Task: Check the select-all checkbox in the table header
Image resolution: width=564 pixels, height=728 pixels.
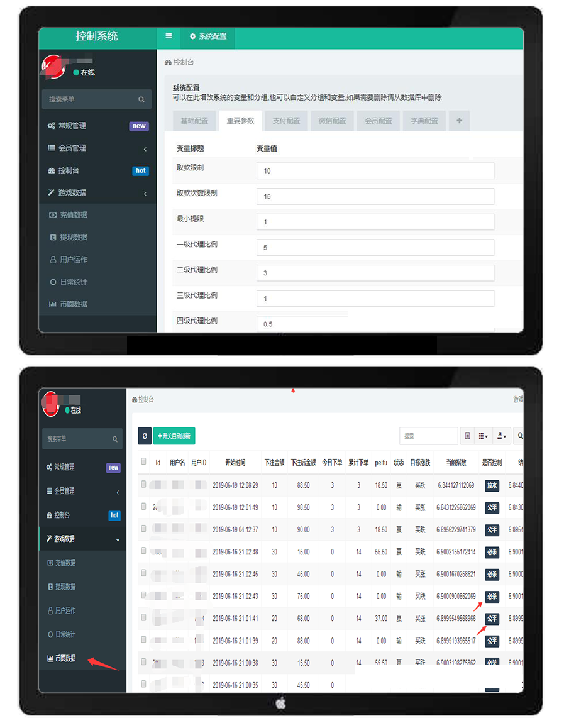Action: click(x=144, y=461)
